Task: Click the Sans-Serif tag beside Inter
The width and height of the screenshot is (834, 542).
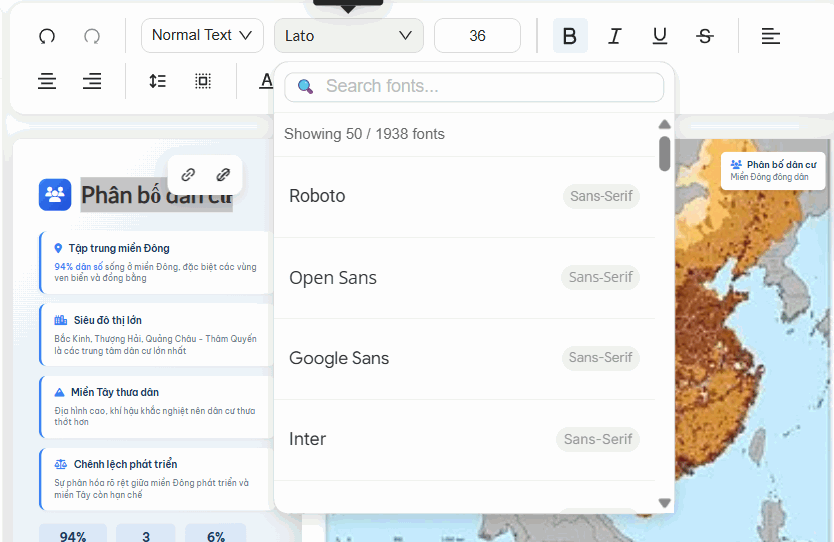Action: tap(598, 439)
